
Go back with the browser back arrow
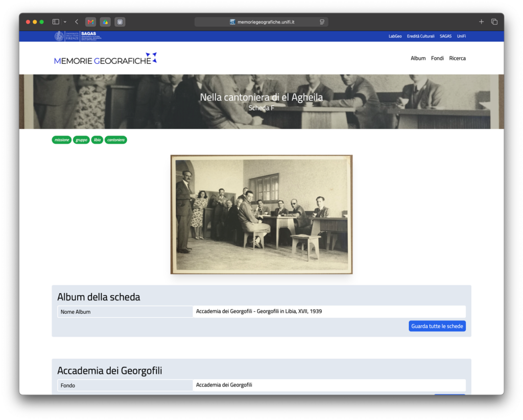click(x=77, y=21)
